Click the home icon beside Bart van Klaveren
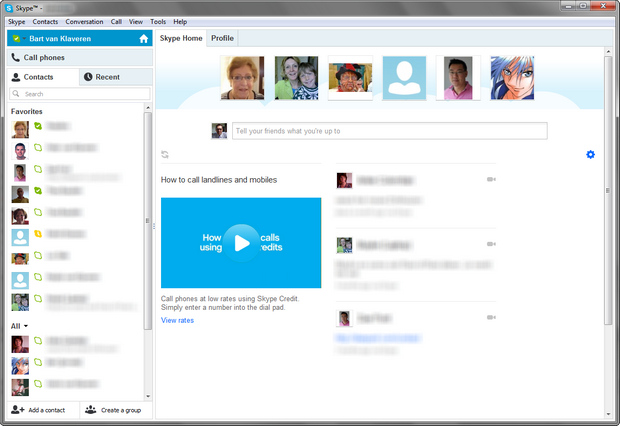620x426 pixels. coord(144,39)
